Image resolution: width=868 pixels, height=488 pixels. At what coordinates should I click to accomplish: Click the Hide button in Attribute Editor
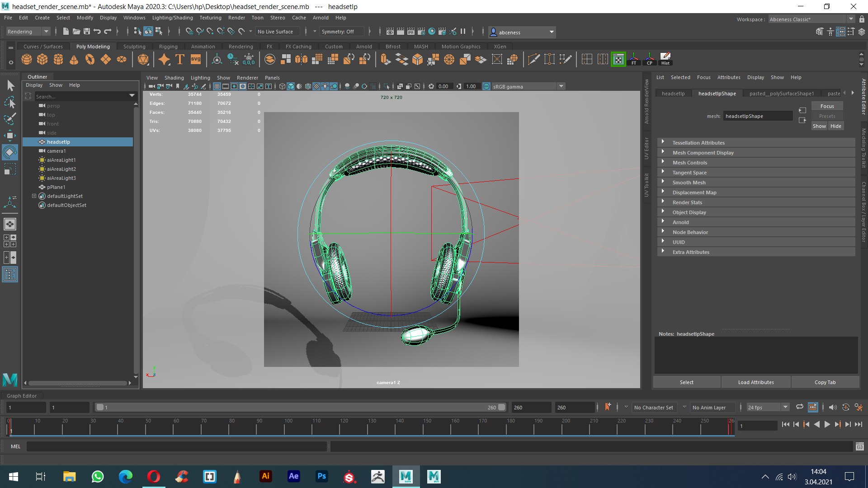[x=836, y=126]
